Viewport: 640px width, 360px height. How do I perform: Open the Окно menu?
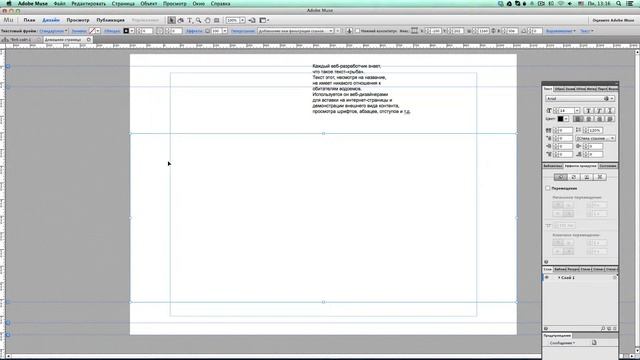[x=199, y=3]
